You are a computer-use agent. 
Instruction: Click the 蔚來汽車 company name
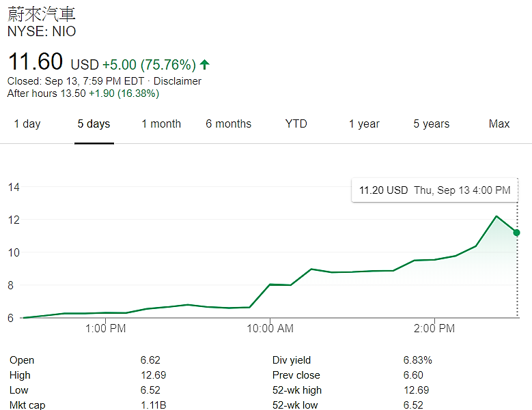coord(41,14)
